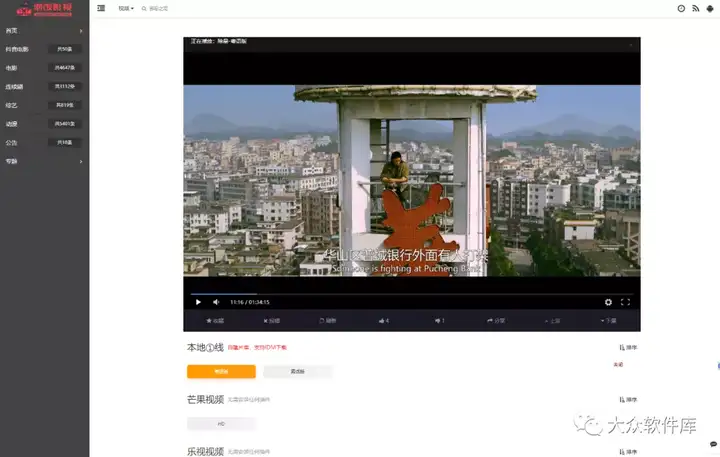
Task: Mute the video volume
Action: coord(216,302)
